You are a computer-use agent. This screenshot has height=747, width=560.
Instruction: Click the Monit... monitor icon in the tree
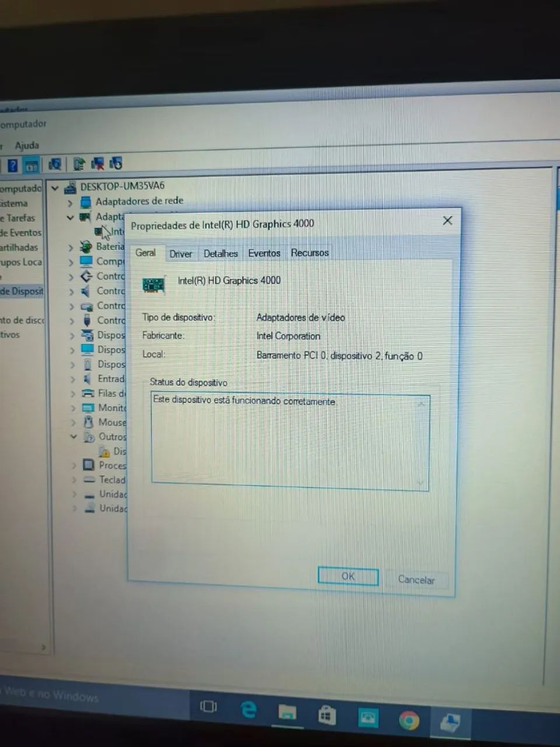tap(88, 408)
